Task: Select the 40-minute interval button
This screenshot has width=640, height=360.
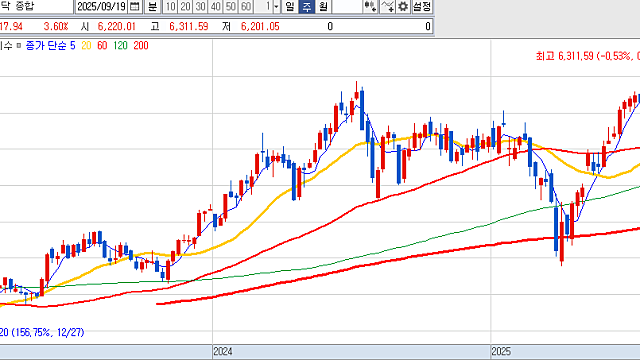Action: pos(216,6)
